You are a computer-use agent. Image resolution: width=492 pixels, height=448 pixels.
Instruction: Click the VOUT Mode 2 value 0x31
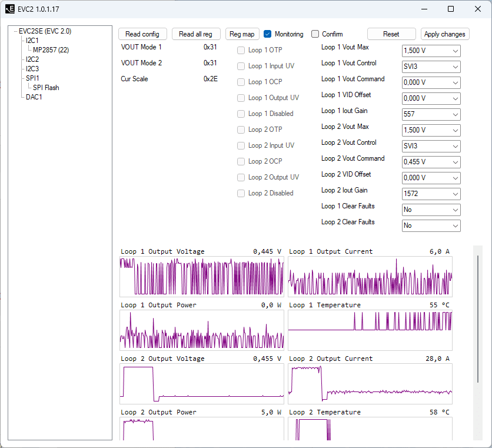pyautogui.click(x=210, y=63)
